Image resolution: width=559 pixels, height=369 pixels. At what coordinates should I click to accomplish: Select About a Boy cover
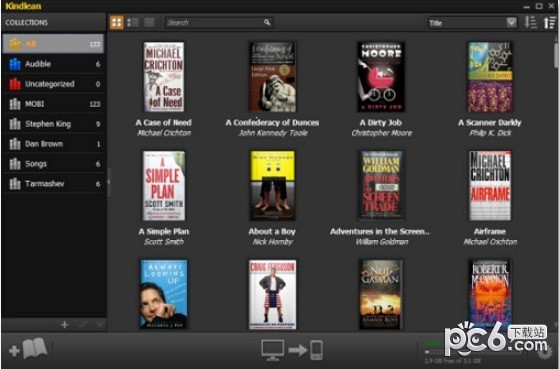(272, 186)
